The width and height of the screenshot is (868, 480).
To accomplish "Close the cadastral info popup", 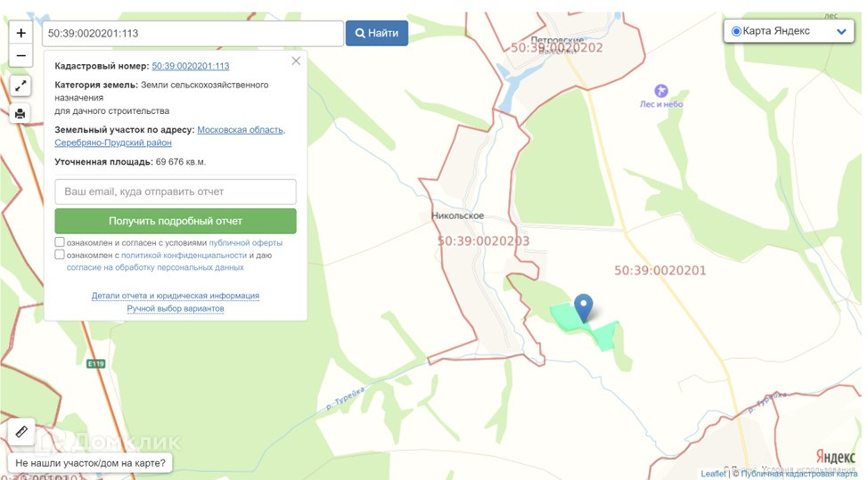I will 296,61.
